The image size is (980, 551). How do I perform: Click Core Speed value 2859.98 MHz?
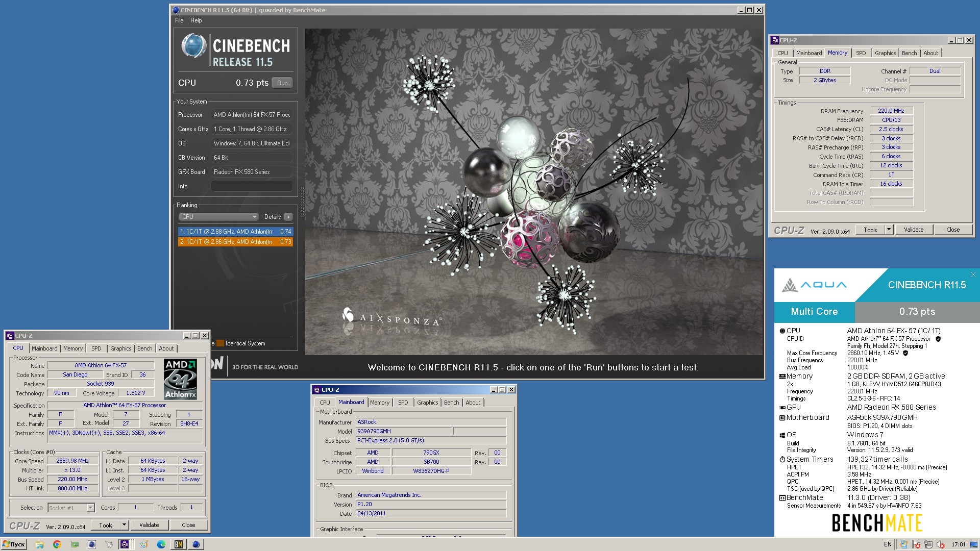click(72, 461)
